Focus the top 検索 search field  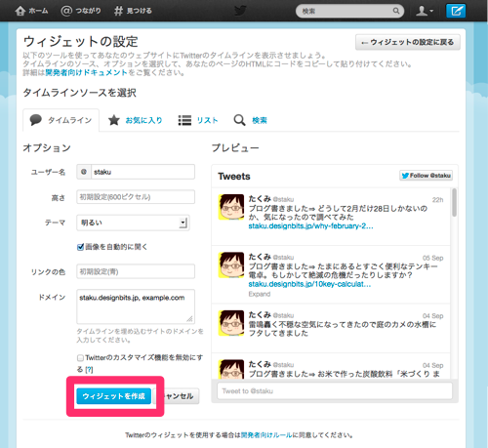pos(349,11)
